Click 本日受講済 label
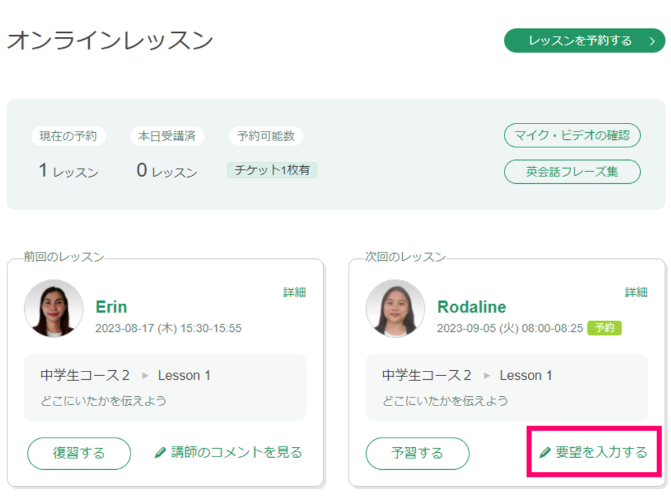The width and height of the screenshot is (671, 500). [167, 136]
